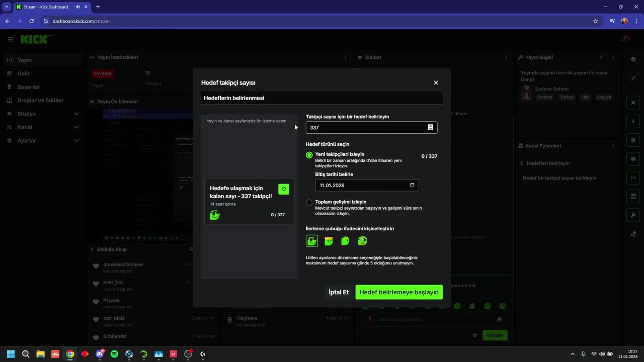Open Kanal Eylemleri panel three-dot menu
The height and width of the screenshot is (362, 644).
click(x=613, y=146)
